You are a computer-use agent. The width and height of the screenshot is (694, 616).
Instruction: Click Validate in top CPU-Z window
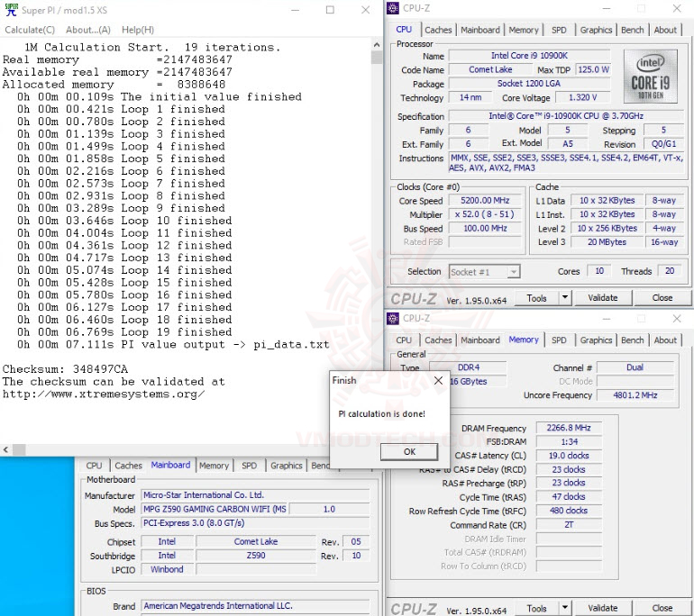point(603,298)
